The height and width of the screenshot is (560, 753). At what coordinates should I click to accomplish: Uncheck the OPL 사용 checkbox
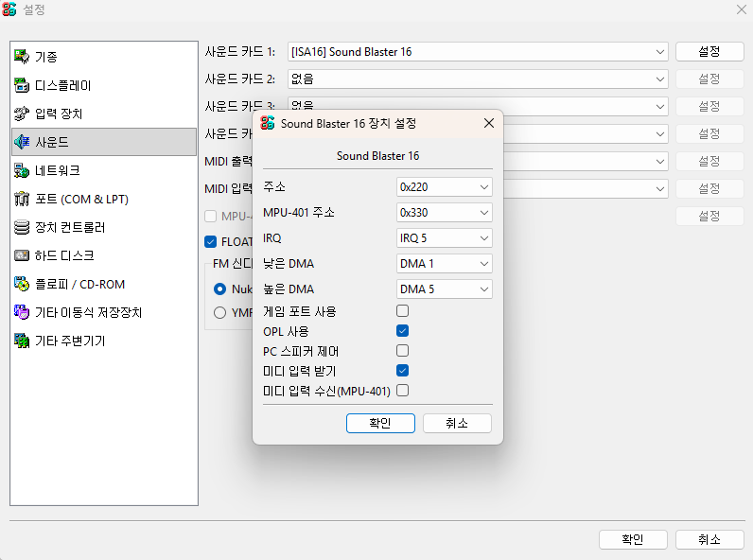(x=402, y=331)
